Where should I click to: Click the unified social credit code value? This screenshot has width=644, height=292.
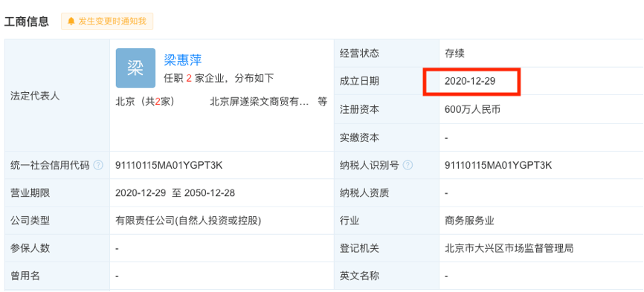(170, 165)
